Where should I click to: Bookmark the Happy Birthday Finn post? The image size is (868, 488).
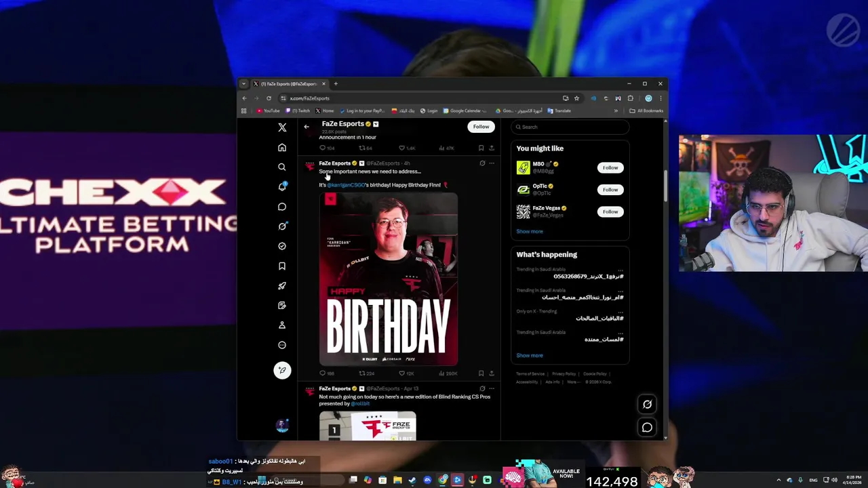(x=481, y=373)
